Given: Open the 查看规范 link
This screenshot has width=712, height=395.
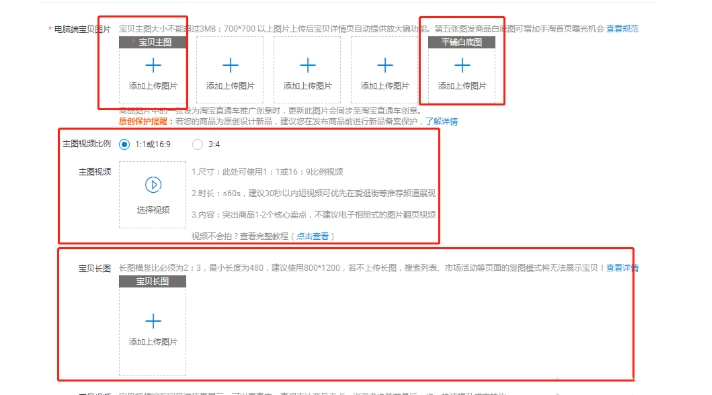Looking at the screenshot, I should tap(622, 29).
